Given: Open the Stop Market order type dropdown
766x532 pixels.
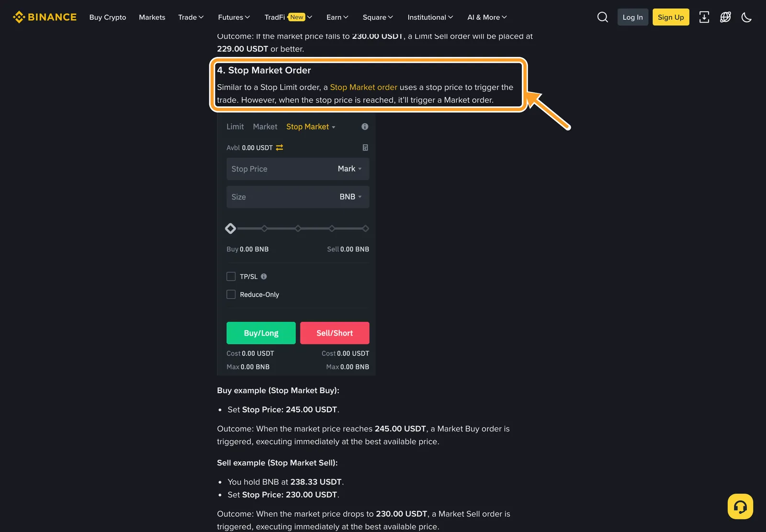Looking at the screenshot, I should (x=311, y=126).
